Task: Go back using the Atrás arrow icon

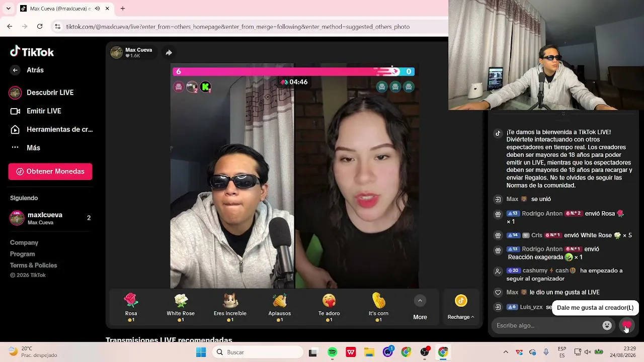Action: pyautogui.click(x=15, y=70)
